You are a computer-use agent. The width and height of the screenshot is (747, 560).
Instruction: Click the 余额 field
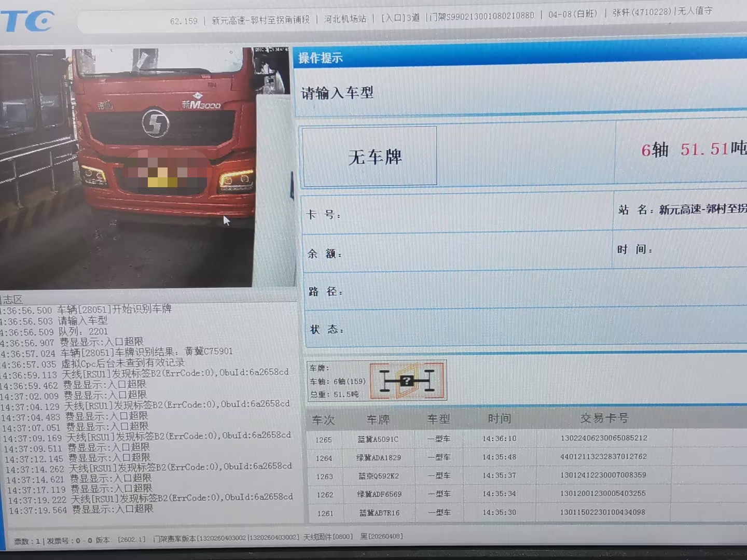coord(457,253)
